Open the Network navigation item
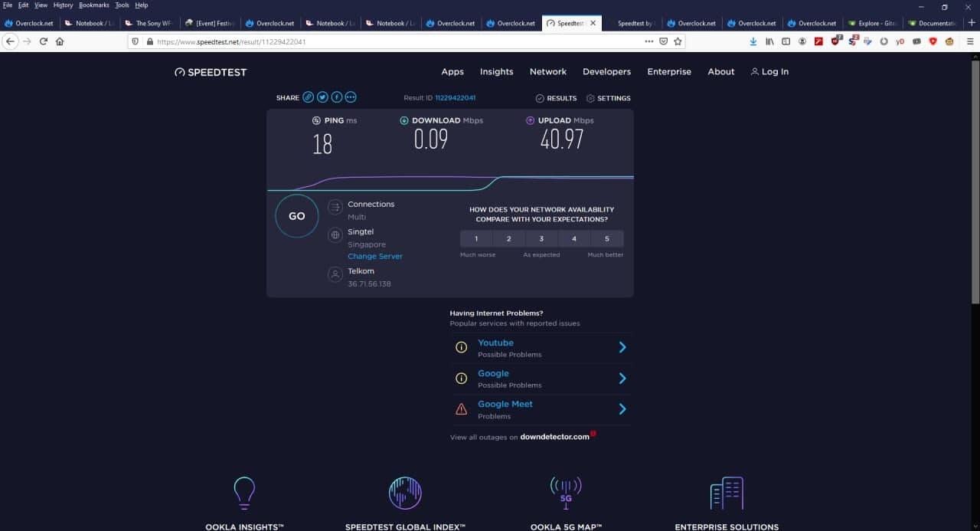Viewport: 980px width, 531px height. coord(548,72)
